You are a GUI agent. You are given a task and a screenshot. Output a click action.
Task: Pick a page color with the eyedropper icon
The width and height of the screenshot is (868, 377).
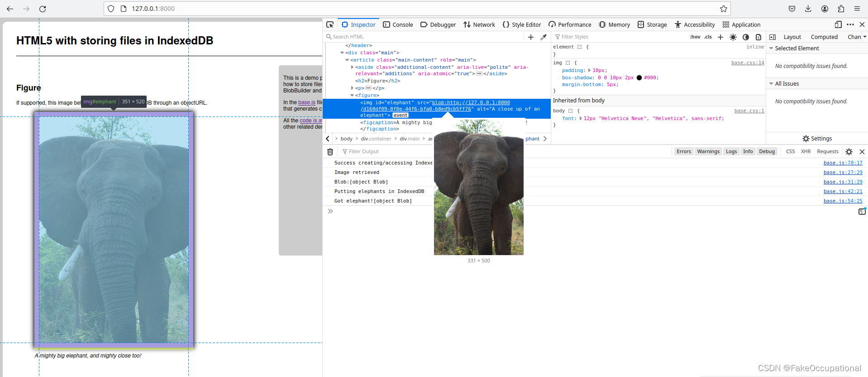[544, 37]
